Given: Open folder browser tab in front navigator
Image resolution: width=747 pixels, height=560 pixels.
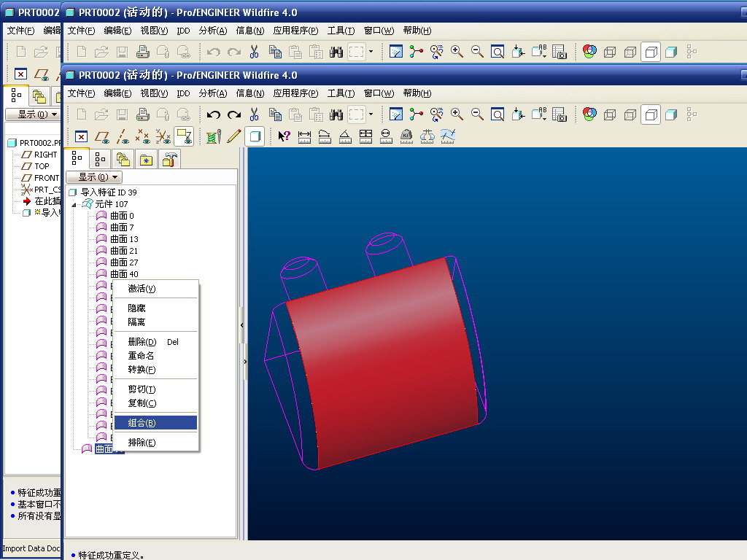Looking at the screenshot, I should [x=123, y=159].
